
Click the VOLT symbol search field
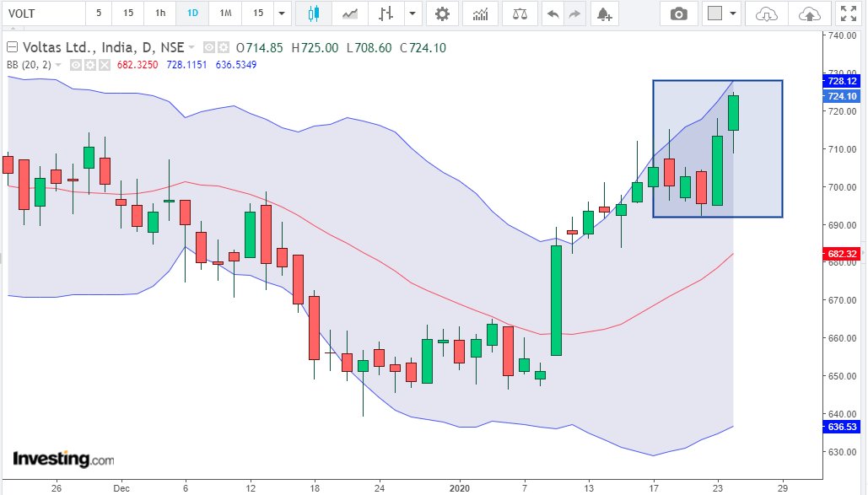point(44,13)
